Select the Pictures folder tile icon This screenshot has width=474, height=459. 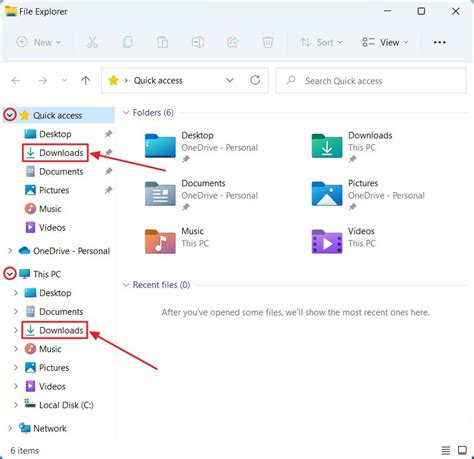(327, 193)
